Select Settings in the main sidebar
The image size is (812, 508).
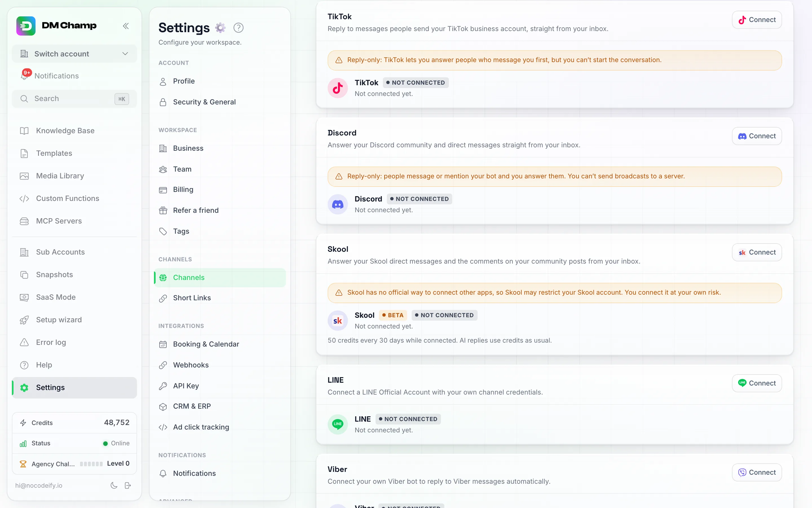tap(74, 387)
